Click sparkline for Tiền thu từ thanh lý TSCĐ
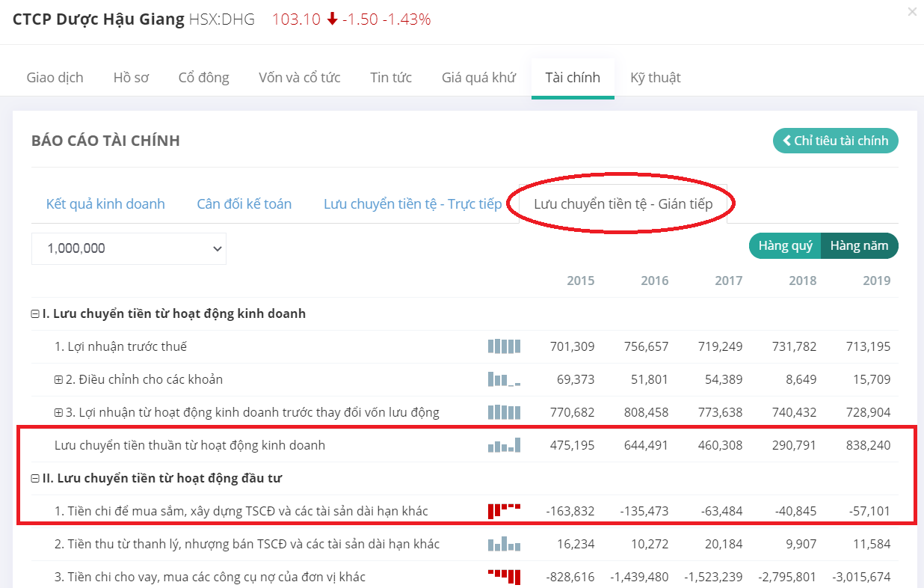This screenshot has width=924, height=588. pos(504,544)
